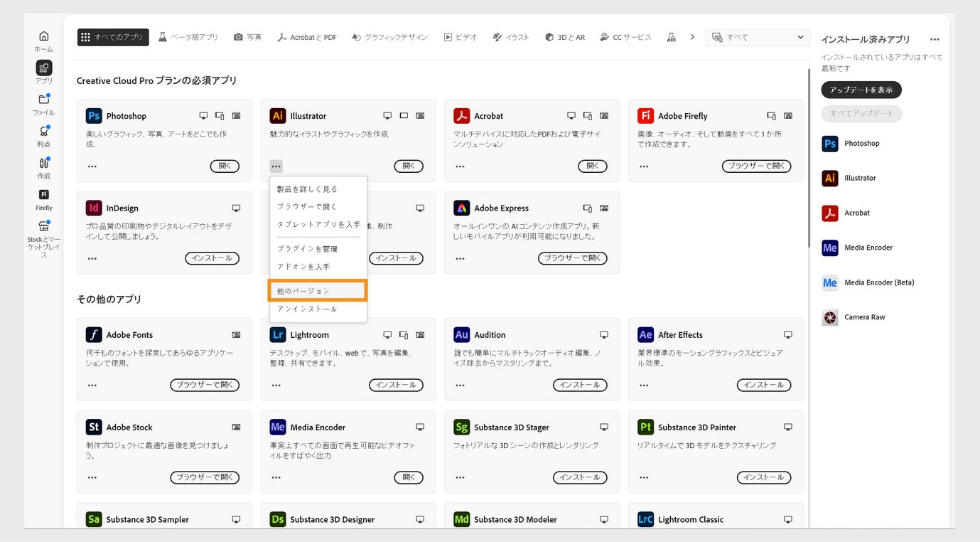Open ファイル in the sidebar
The height and width of the screenshot is (542, 980).
coord(43,105)
